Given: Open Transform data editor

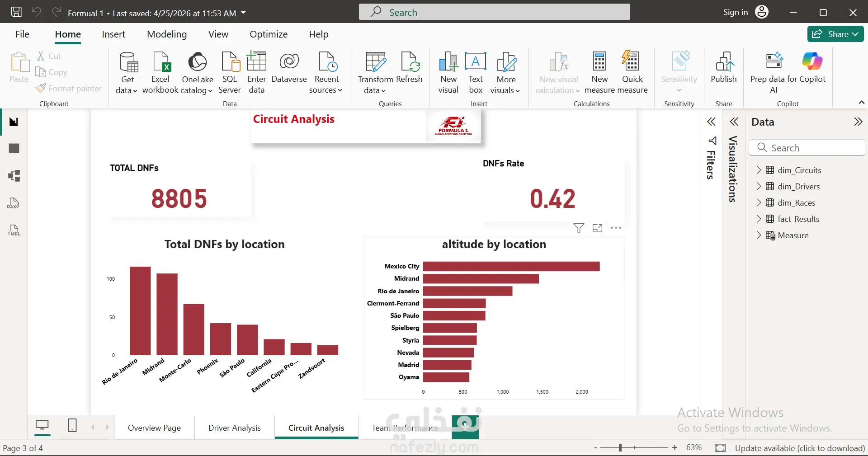Looking at the screenshot, I should pyautogui.click(x=376, y=72).
